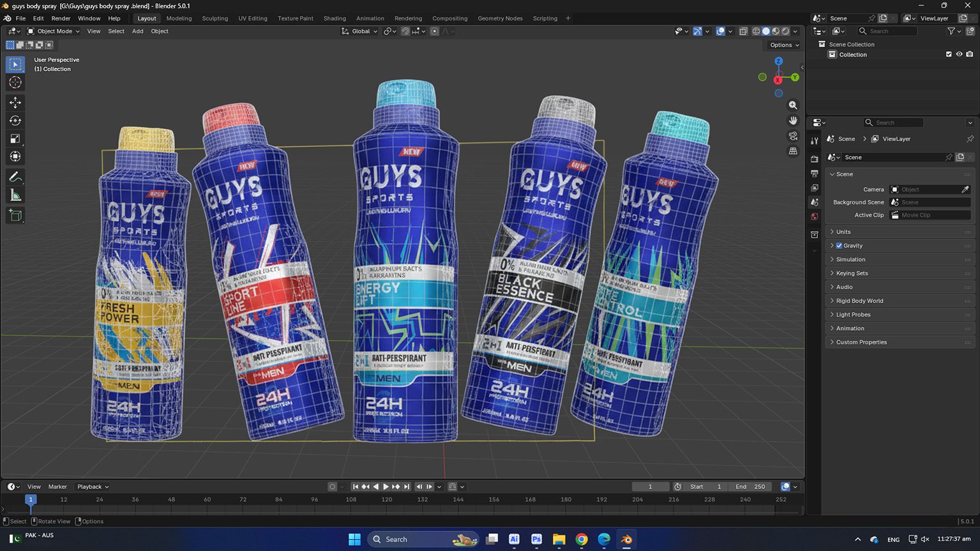The image size is (980, 551).
Task: Select the Scale tool in the toolbar
Action: point(15,139)
